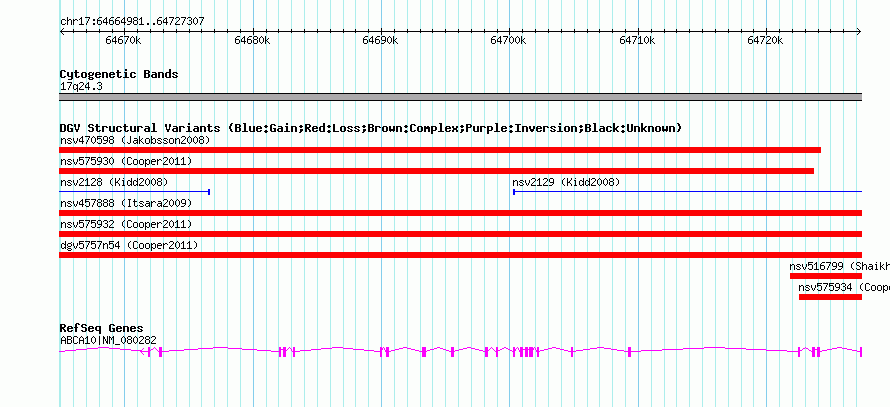The width and height of the screenshot is (890, 407).
Task: Click the red loss bar of nsv575932
Action: pyautogui.click(x=461, y=234)
